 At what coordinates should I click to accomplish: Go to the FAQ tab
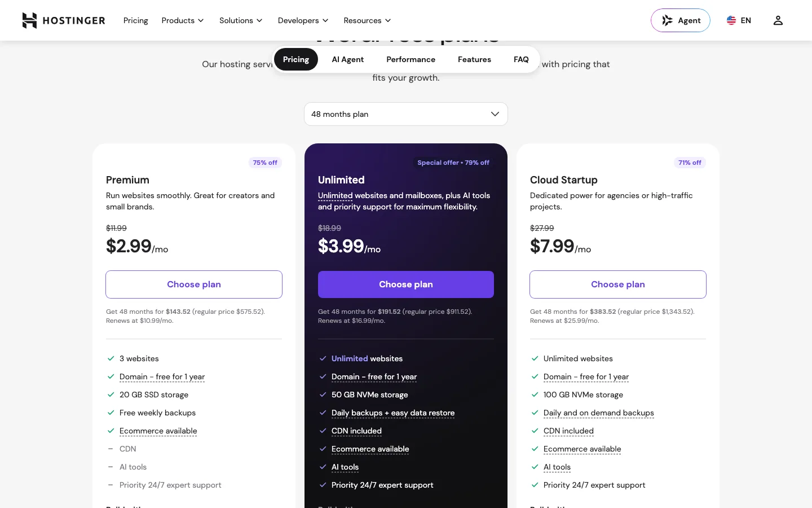coord(521,59)
